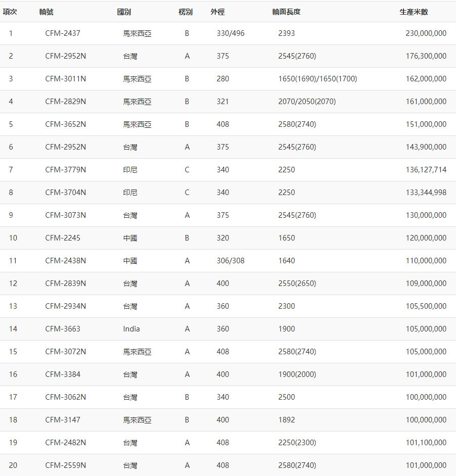Viewport: 456px width, 476px height.
Task: Select roll number CFM-3652N
Action: click(x=66, y=124)
